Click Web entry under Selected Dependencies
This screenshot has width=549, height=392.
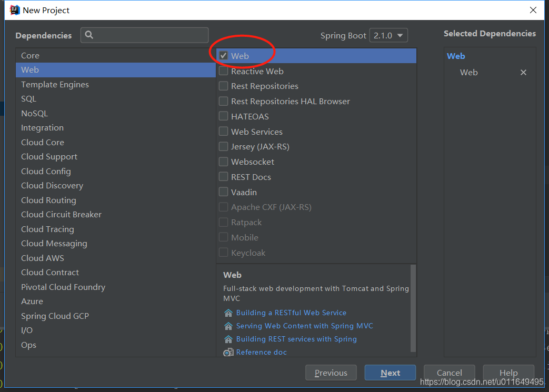[469, 73]
